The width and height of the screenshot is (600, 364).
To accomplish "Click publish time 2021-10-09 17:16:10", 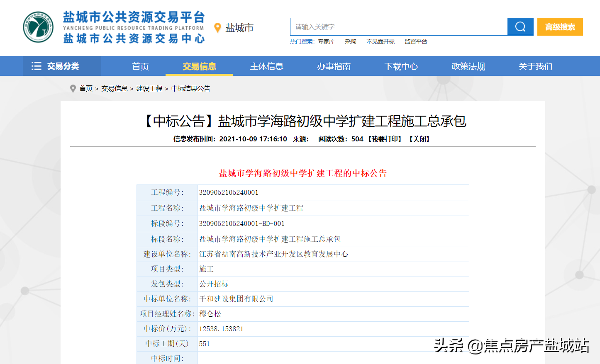I will tap(253, 139).
